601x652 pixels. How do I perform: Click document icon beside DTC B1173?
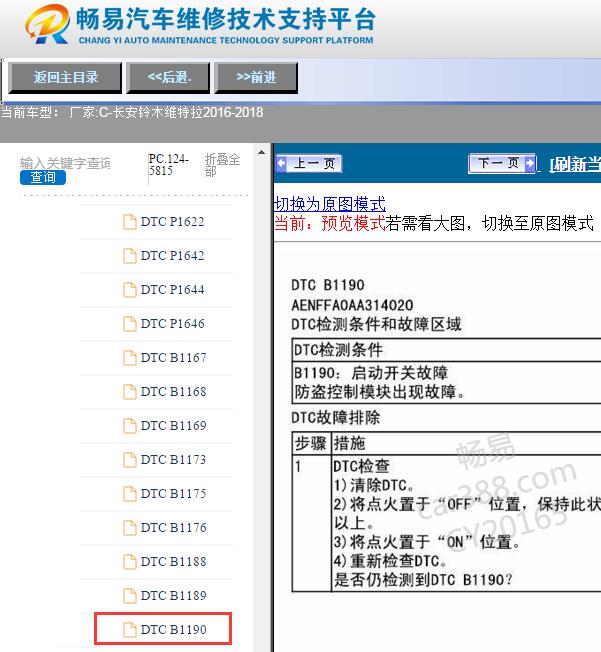(x=130, y=459)
